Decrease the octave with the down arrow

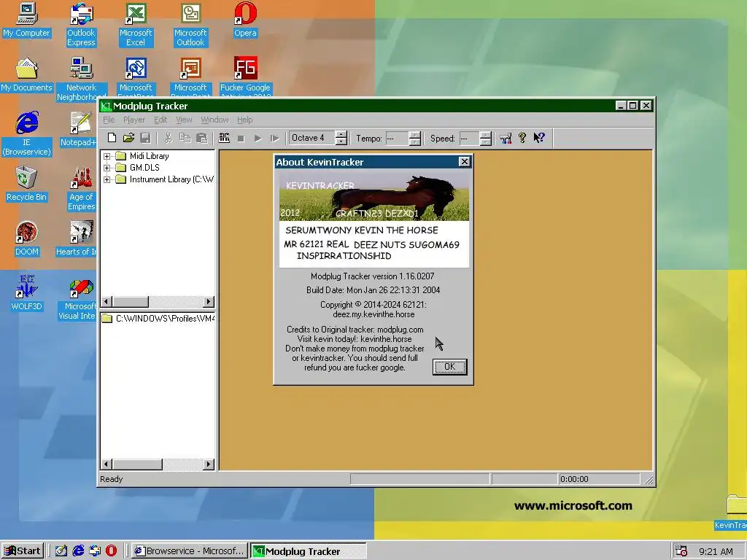click(x=341, y=142)
